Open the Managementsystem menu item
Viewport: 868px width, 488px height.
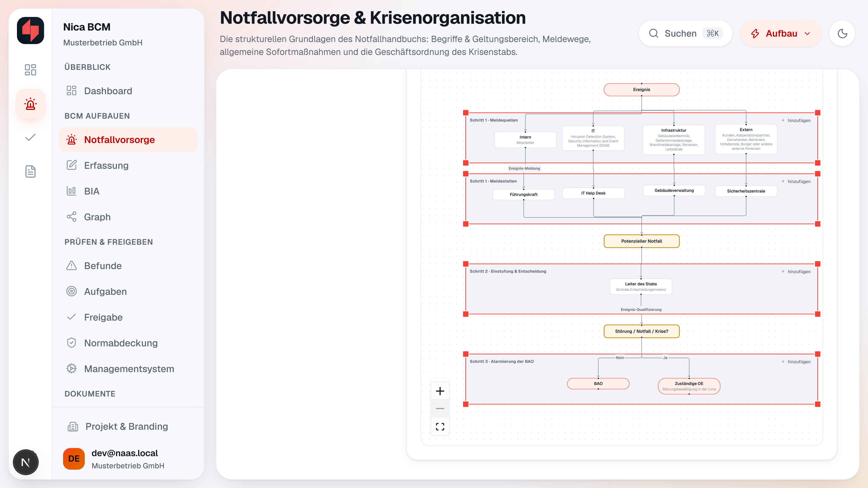coord(128,369)
